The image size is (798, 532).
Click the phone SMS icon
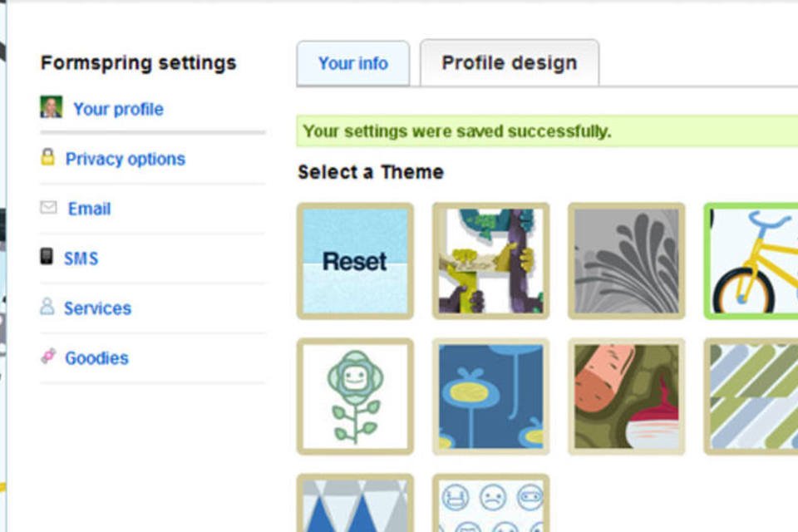(x=47, y=257)
